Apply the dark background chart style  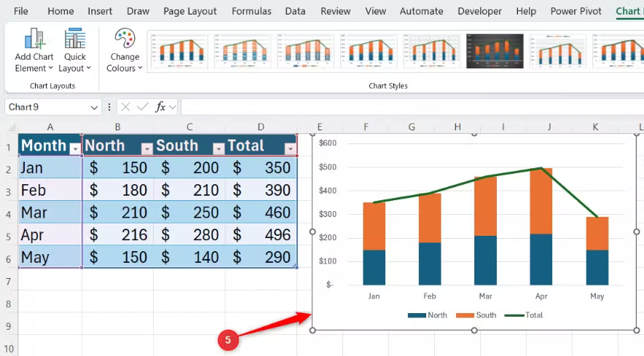(495, 52)
